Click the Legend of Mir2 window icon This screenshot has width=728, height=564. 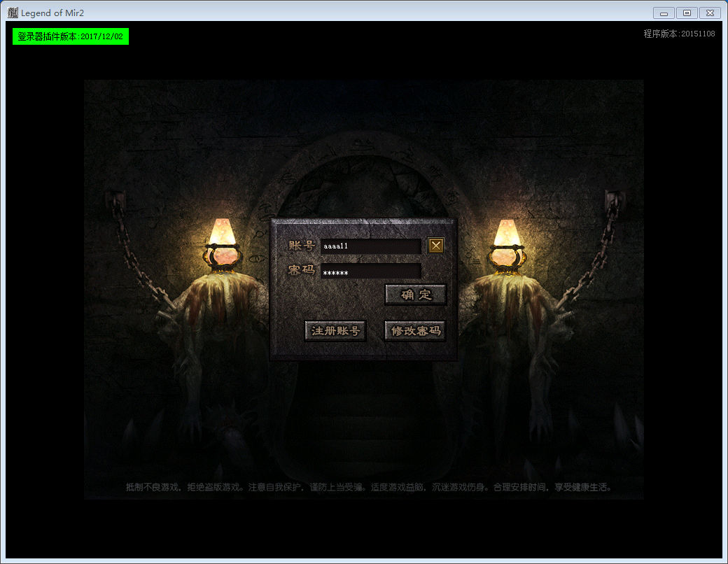coord(13,13)
